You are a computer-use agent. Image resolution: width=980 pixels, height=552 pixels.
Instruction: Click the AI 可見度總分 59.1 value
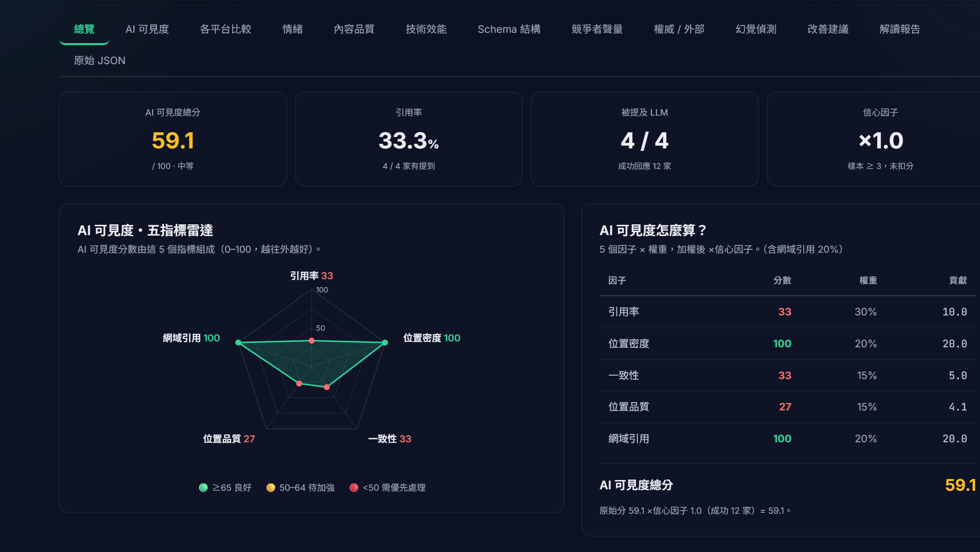[173, 141]
